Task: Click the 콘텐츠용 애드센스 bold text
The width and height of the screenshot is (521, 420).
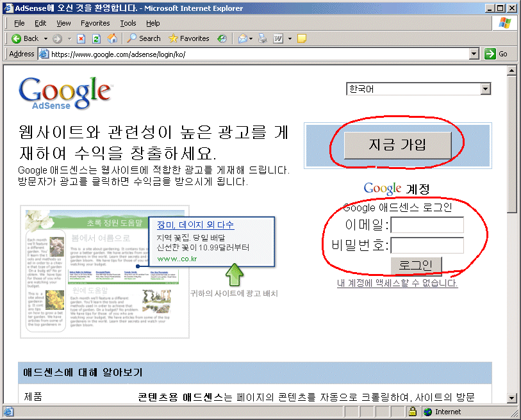Action: click(181, 397)
